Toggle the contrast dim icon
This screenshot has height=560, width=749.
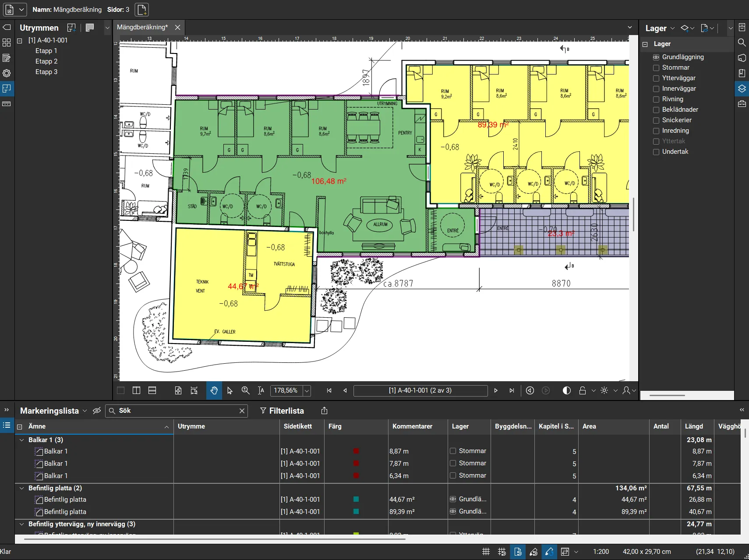(x=567, y=390)
